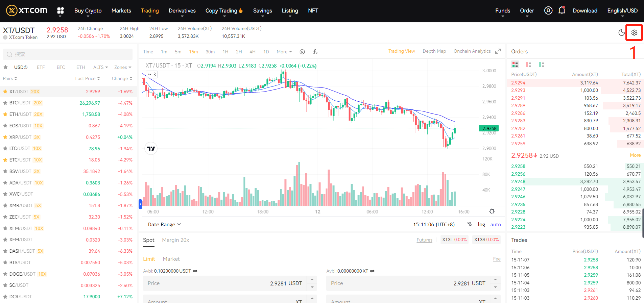Select the combined buy and sell order book view

click(515, 64)
